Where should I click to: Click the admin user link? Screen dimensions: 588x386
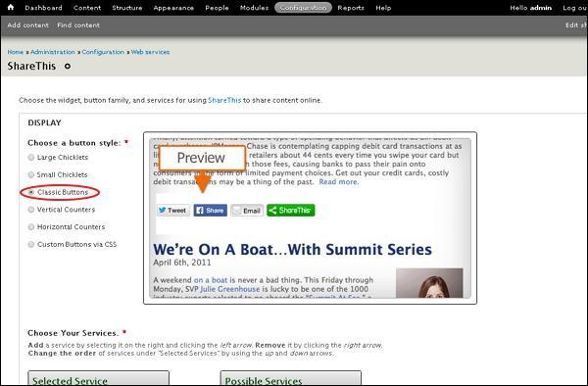click(541, 8)
